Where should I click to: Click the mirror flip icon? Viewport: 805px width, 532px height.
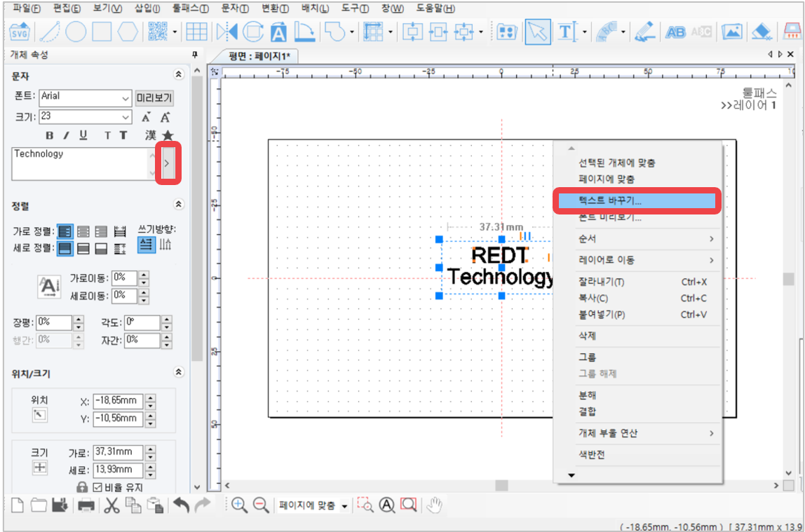point(226,32)
